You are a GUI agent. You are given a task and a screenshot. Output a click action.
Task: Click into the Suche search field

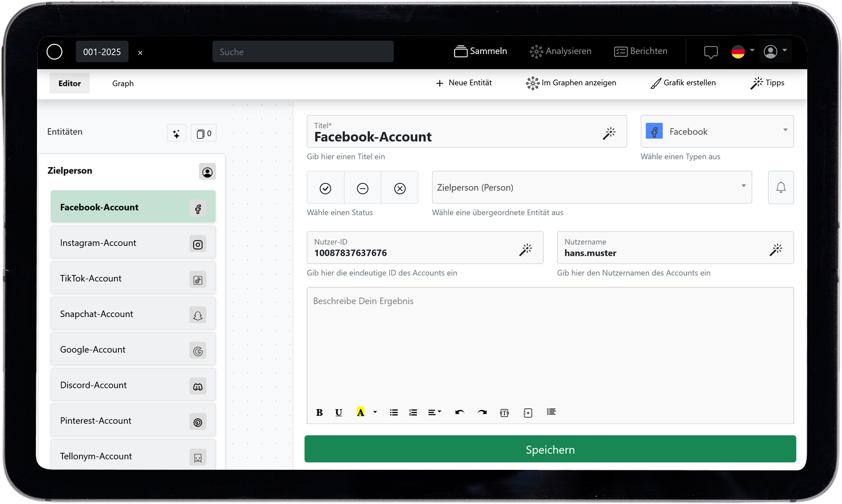click(x=303, y=52)
